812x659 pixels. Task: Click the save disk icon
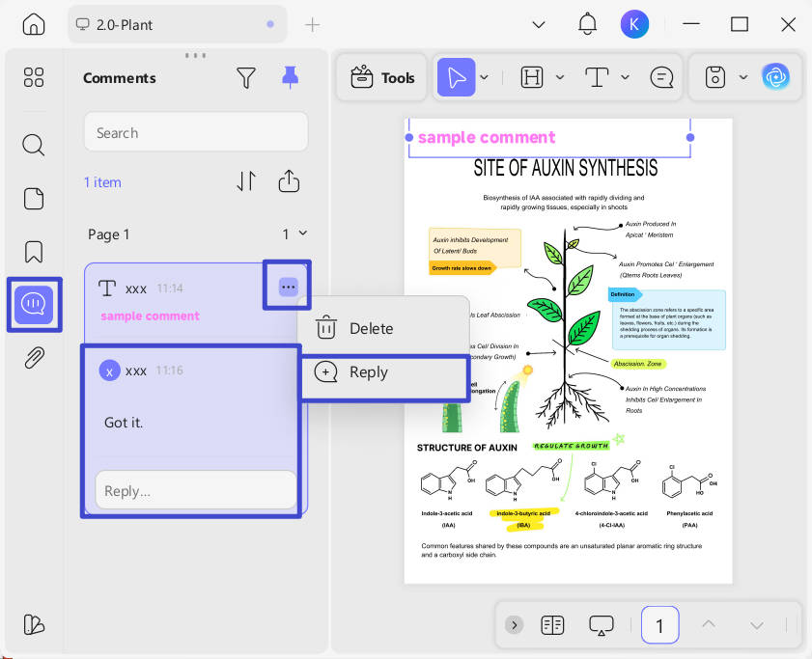point(714,77)
